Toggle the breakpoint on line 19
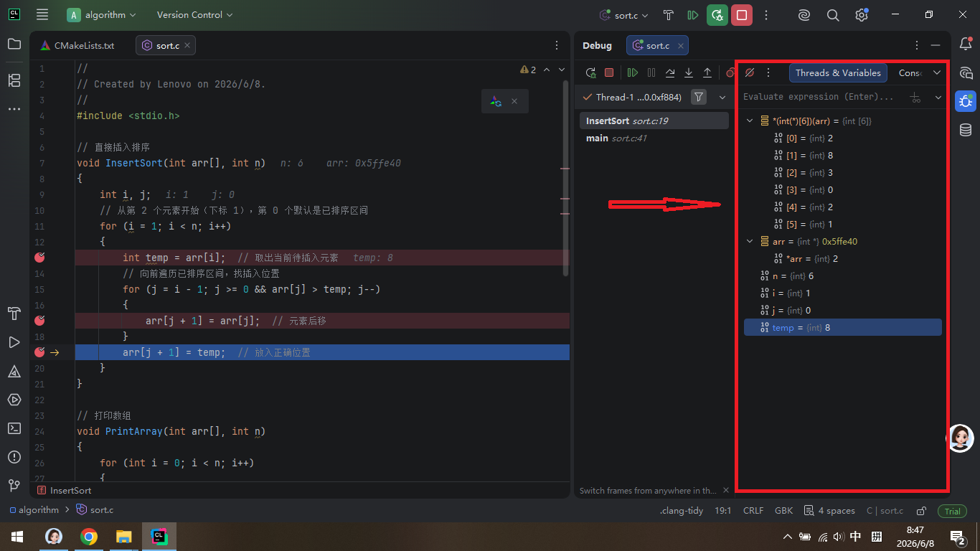Viewport: 980px width, 551px height. tap(40, 352)
